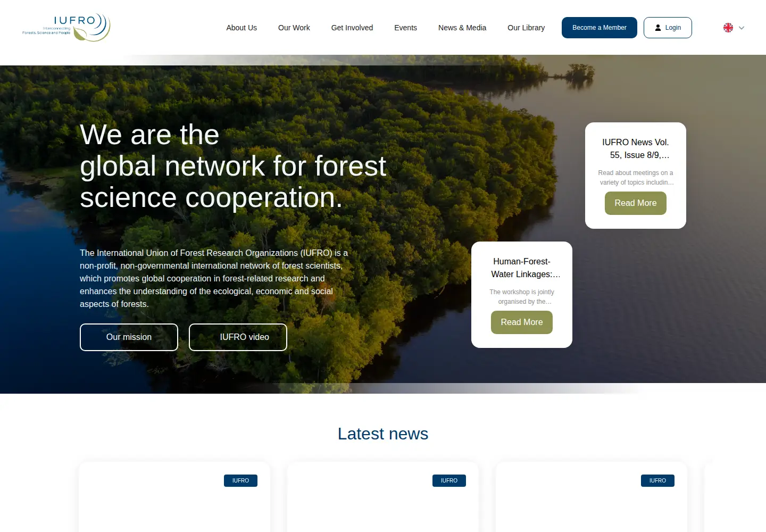Click the user icon in Login button
This screenshot has width=766, height=532.
(658, 28)
